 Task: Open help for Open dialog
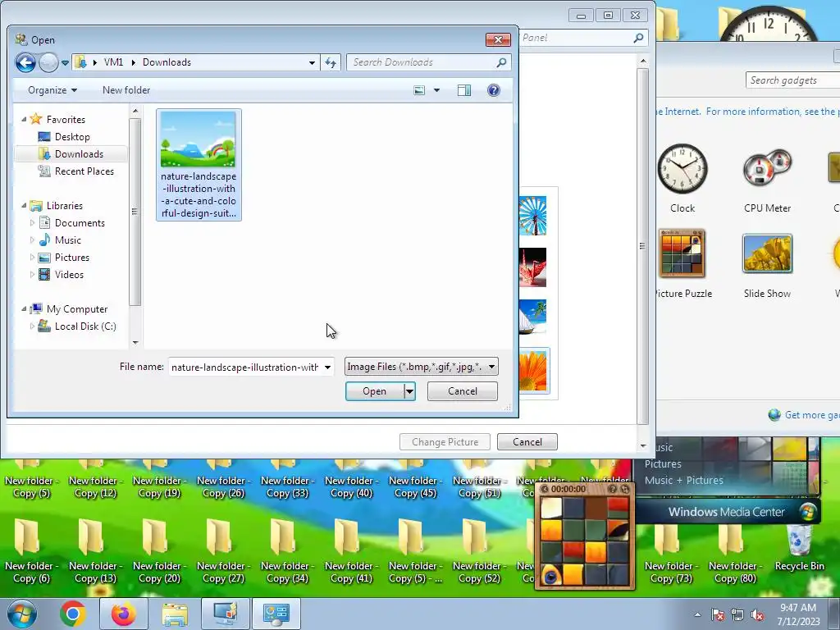click(x=493, y=90)
